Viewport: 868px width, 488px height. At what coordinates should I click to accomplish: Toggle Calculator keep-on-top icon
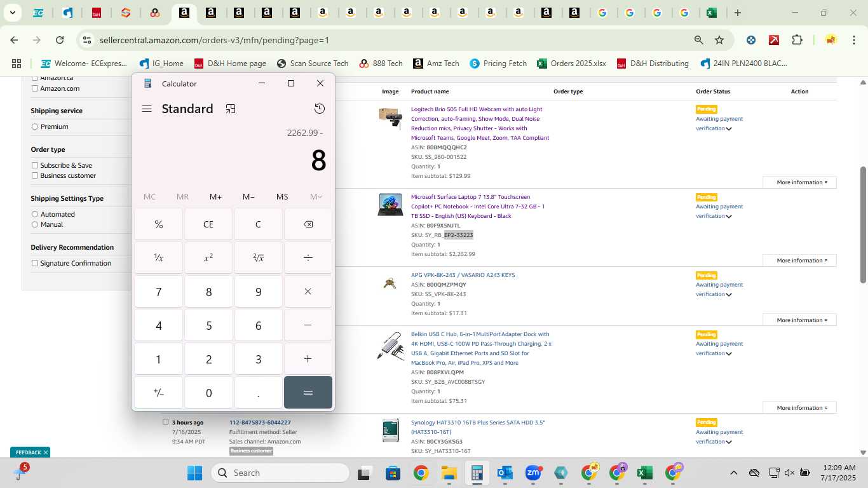tap(231, 109)
